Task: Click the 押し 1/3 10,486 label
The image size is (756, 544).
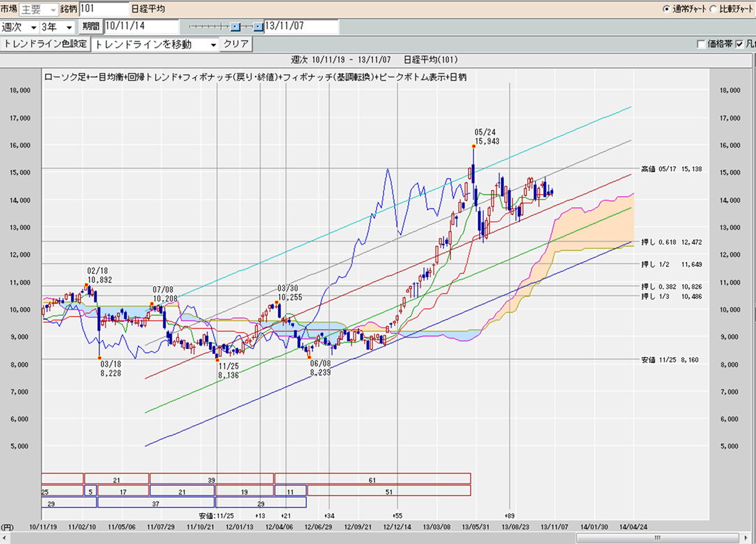Action: (672, 296)
